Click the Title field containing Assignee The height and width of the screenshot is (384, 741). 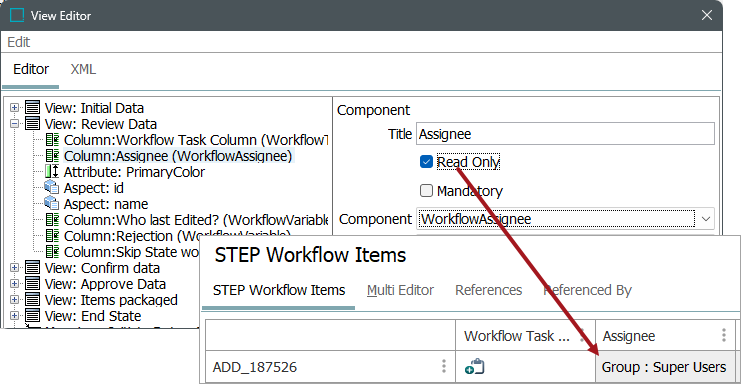tap(565, 134)
